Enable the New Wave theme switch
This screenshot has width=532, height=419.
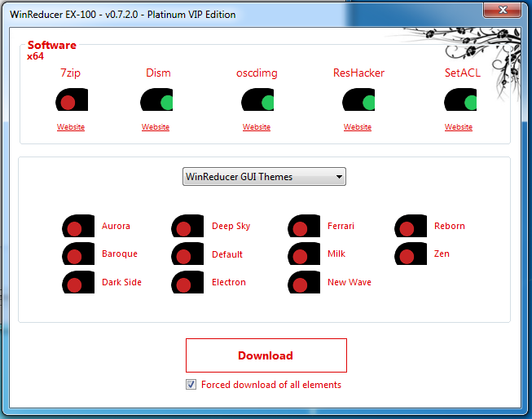(304, 282)
